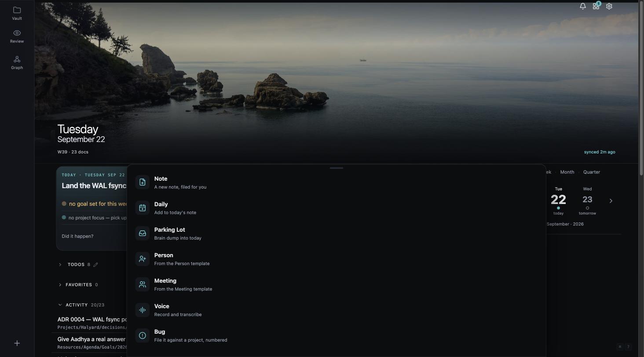Click the Voice waveform icon

pos(142,310)
